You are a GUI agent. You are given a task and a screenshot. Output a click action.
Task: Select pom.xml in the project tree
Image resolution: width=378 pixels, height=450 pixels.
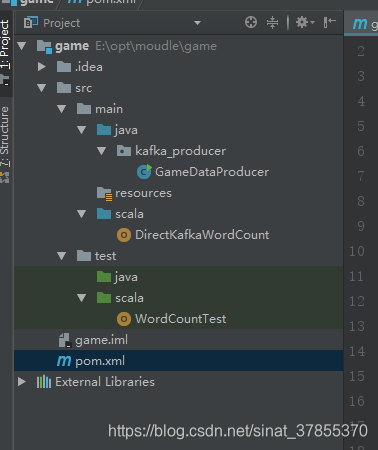click(100, 361)
